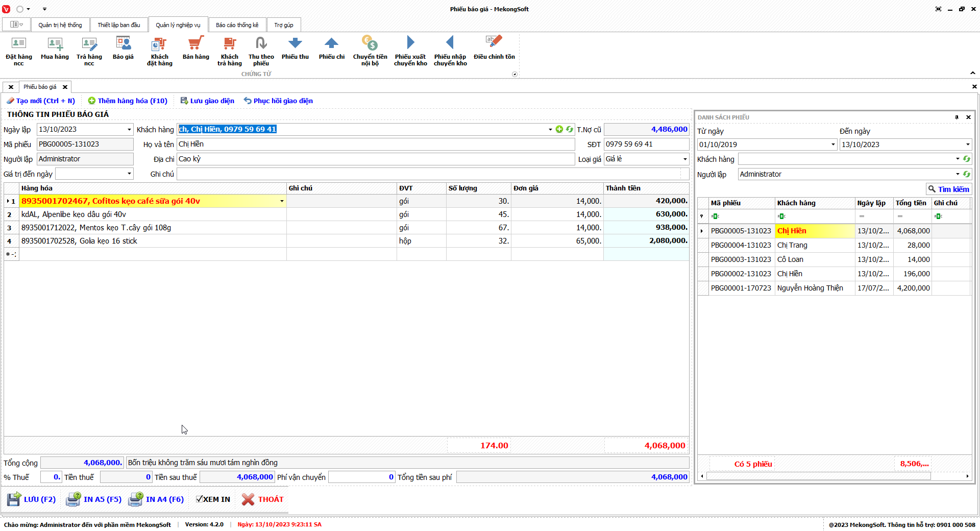This screenshot has height=531, width=980.
Task: Click the Tìm kiếm search button
Action: [948, 189]
